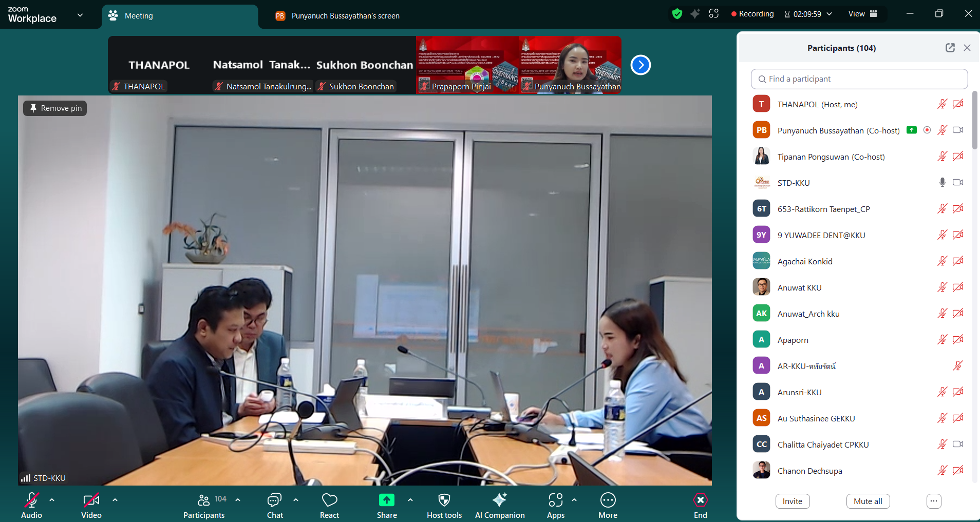Click the encryption shield icon in title bar

pyautogui.click(x=677, y=14)
